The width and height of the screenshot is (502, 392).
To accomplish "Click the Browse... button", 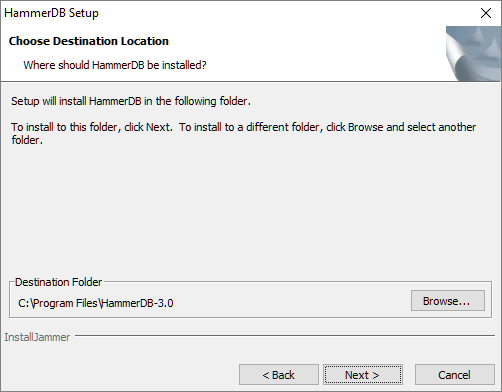I will point(448,301).
